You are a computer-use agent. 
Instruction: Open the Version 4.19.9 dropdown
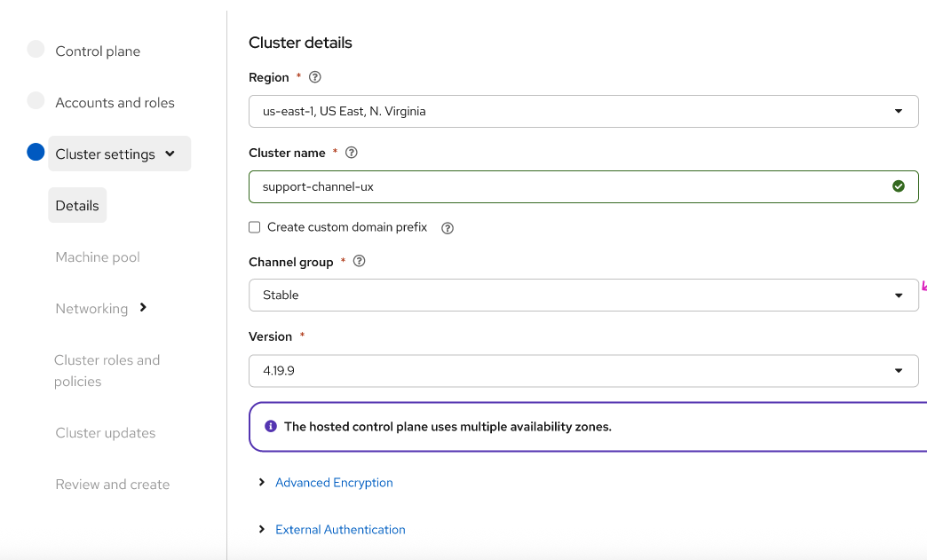pyautogui.click(x=583, y=371)
